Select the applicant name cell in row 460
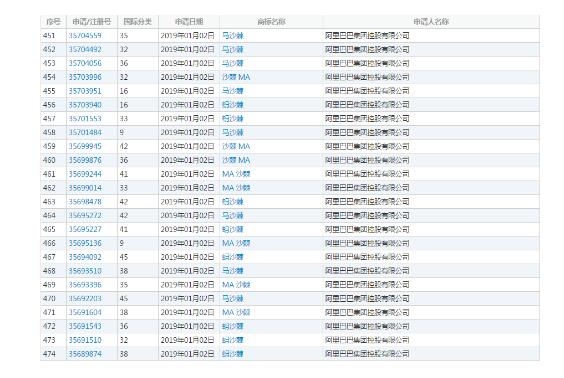 click(x=431, y=160)
